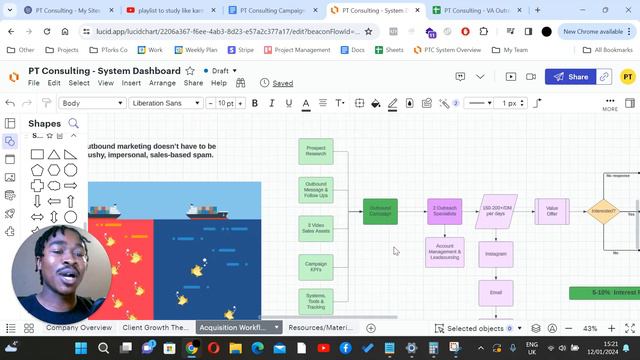Click the video camera icon
640x360 pixels.
pos(531,77)
